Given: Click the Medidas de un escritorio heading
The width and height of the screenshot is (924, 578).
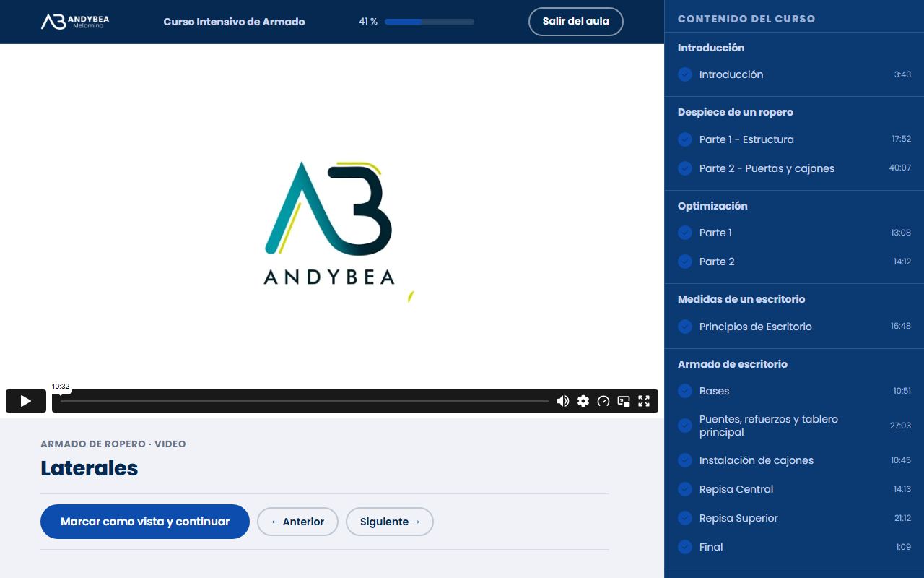Looking at the screenshot, I should [x=741, y=299].
